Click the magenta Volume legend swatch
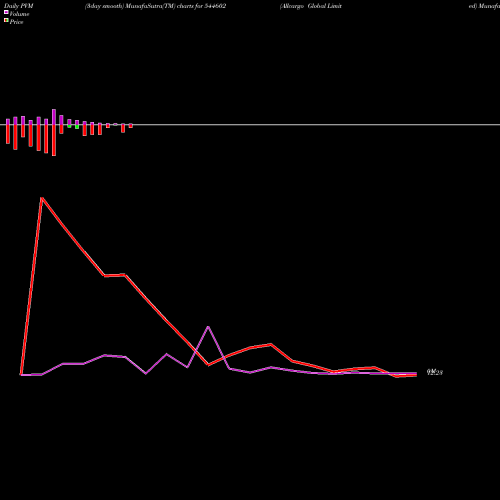Image resolution: width=500 pixels, height=500 pixels. coord(6,12)
